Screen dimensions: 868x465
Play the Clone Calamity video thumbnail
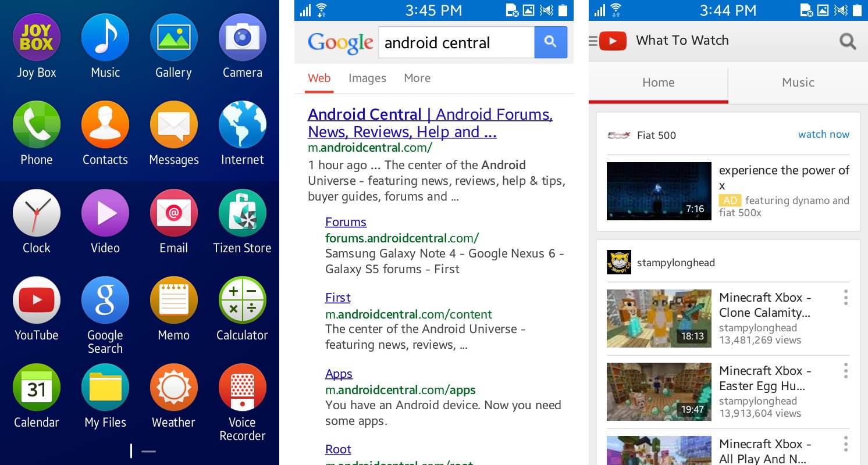659,319
